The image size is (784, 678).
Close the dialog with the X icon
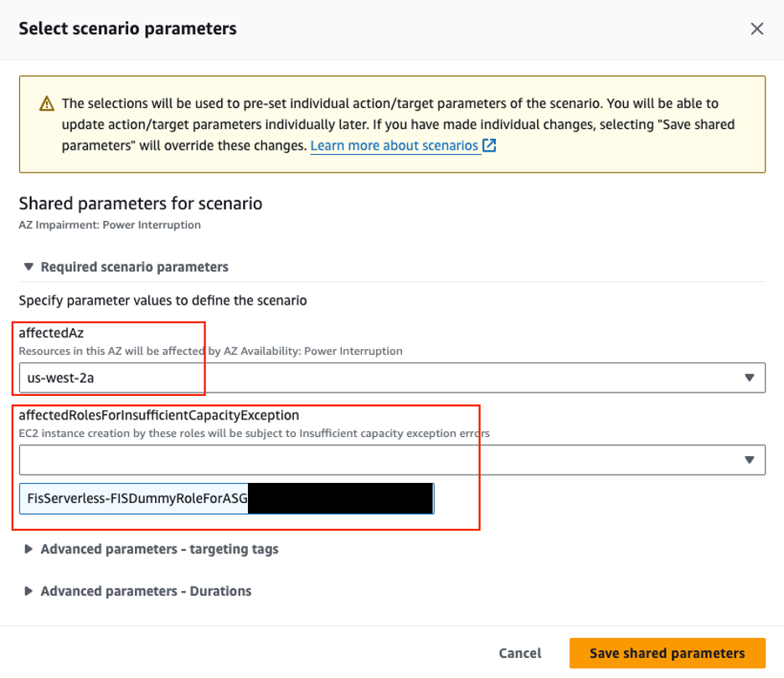(x=756, y=28)
